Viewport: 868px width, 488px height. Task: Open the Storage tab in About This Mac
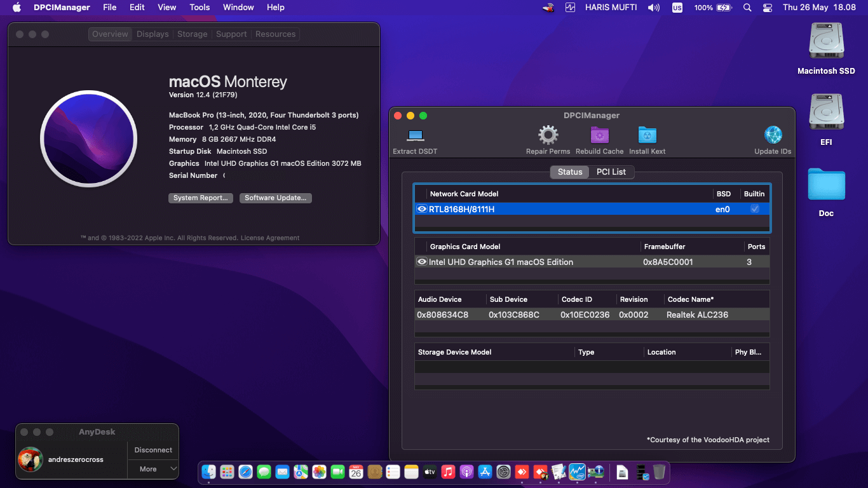[193, 34]
